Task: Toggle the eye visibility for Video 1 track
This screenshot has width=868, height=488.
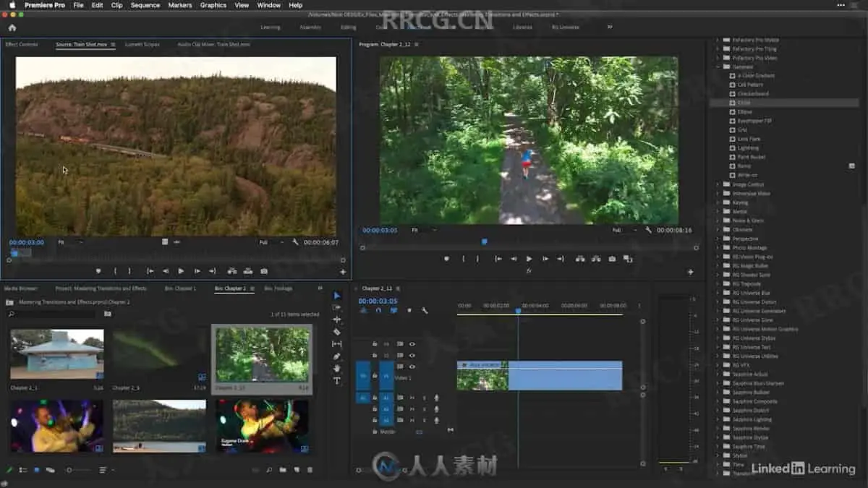Action: 412,367
